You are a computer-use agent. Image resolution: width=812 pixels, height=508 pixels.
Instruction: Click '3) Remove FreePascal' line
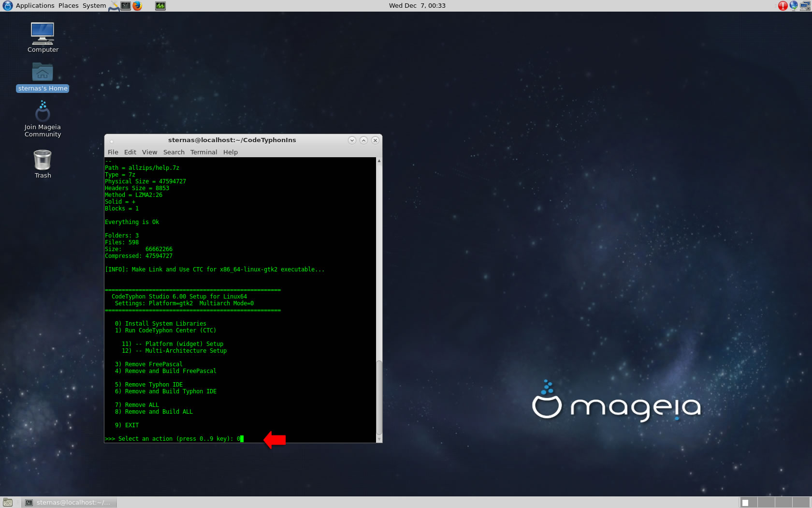point(149,364)
